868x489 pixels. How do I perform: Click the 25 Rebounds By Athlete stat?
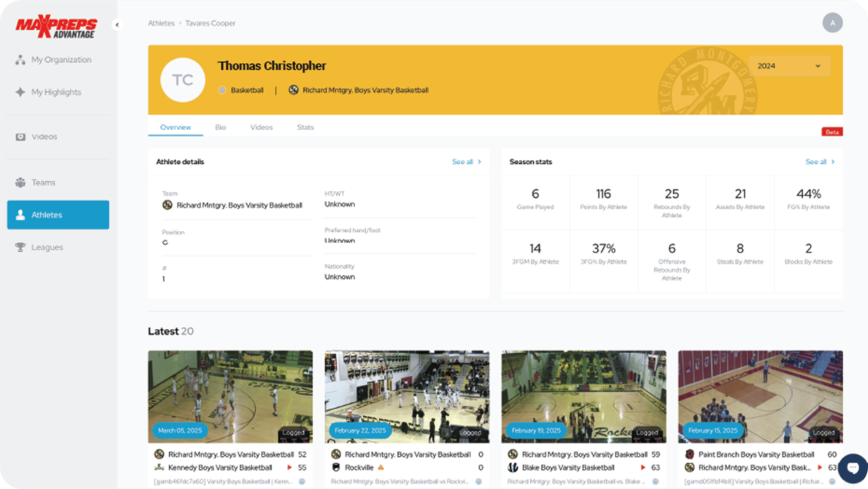[672, 203]
